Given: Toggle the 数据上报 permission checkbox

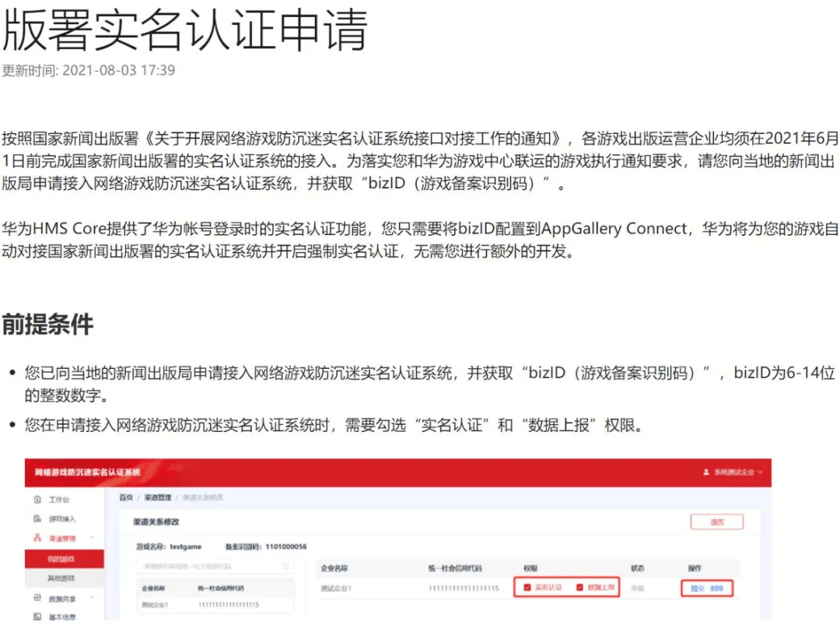Looking at the screenshot, I should 579,588.
